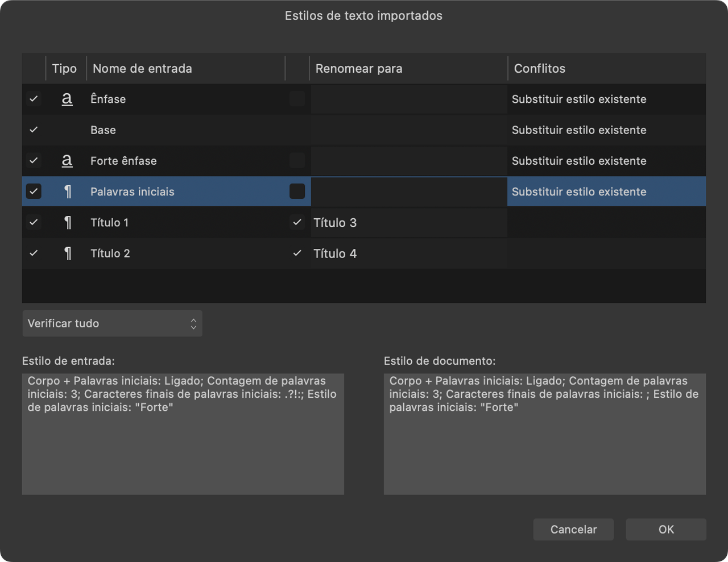Open conflict options for Ênfase row
728x562 pixels.
tap(606, 99)
